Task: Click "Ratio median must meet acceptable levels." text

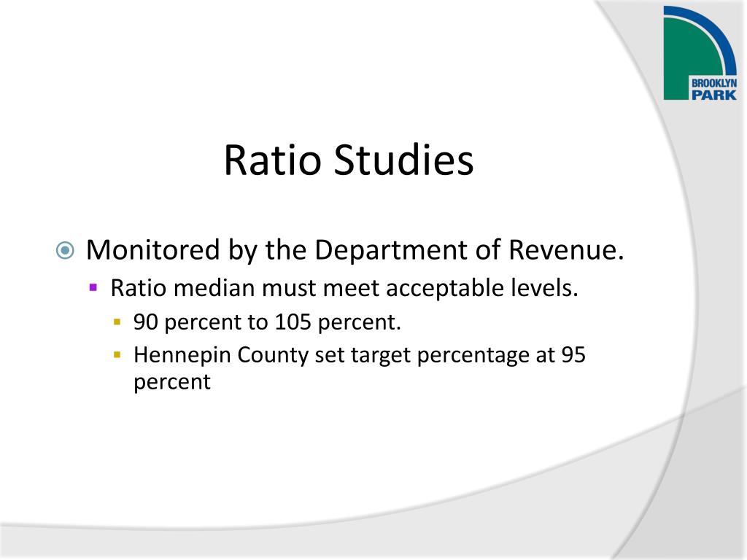Action: (344, 288)
